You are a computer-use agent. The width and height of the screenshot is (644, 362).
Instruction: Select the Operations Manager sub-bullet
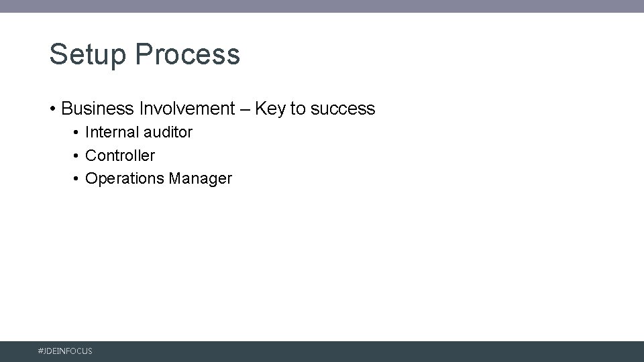(x=158, y=179)
